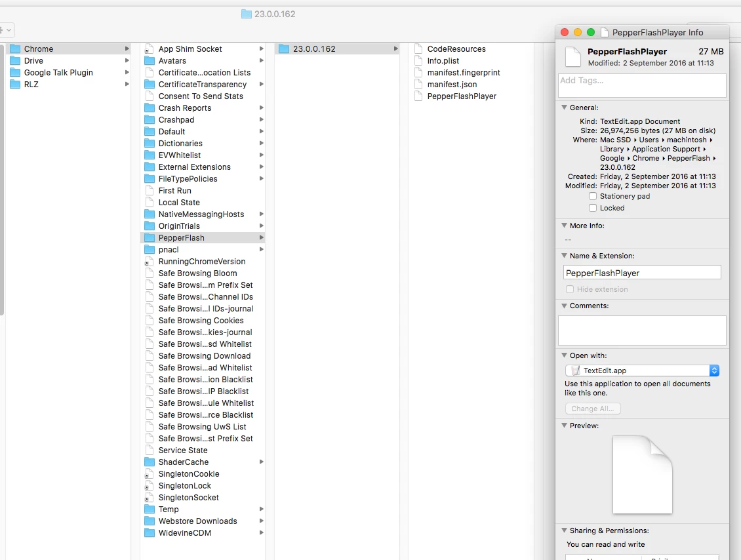The image size is (741, 560).
Task: Open the NativeMessagingHosts folder
Action: [x=203, y=214]
